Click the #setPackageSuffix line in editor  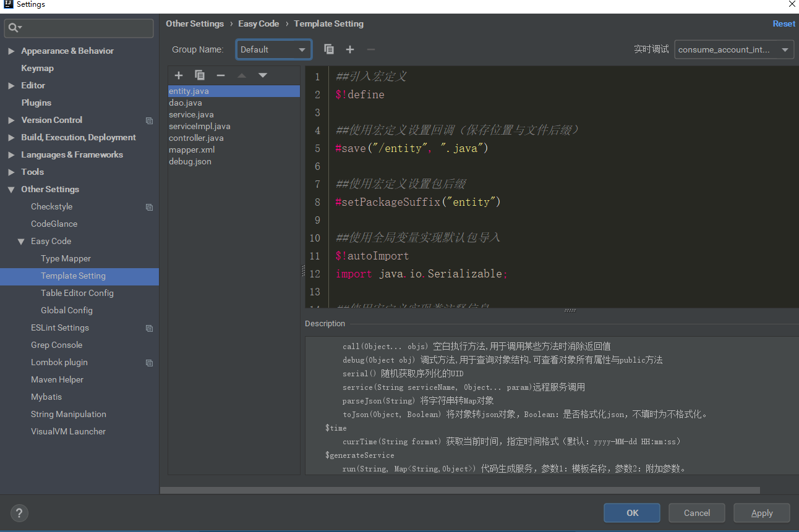point(418,202)
